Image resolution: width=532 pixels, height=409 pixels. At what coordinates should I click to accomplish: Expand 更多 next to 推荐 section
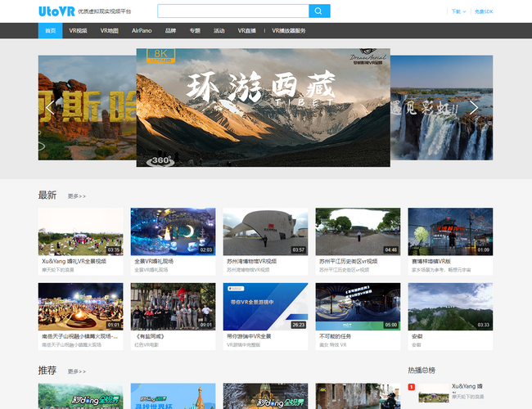pyautogui.click(x=76, y=371)
